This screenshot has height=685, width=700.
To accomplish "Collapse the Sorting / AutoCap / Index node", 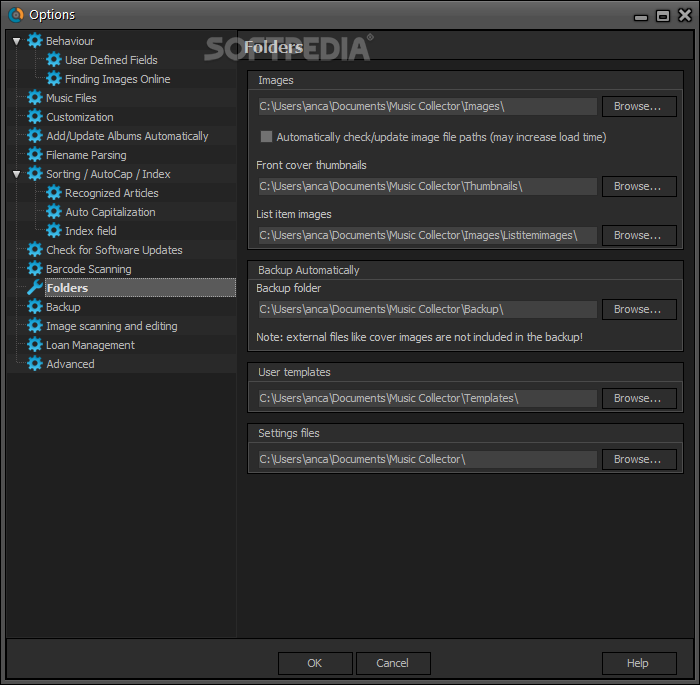I will click(x=17, y=174).
